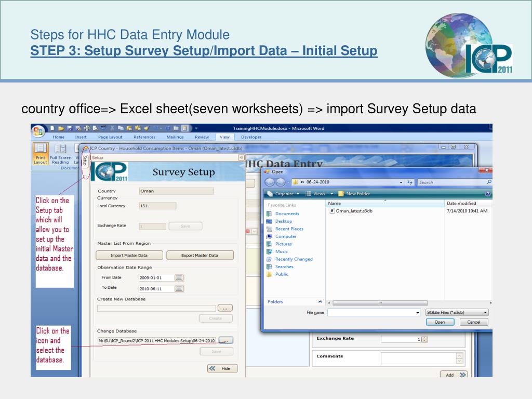This screenshot has width=532, height=399.
Task: Open the Review ribbon tab
Action: [x=202, y=137]
